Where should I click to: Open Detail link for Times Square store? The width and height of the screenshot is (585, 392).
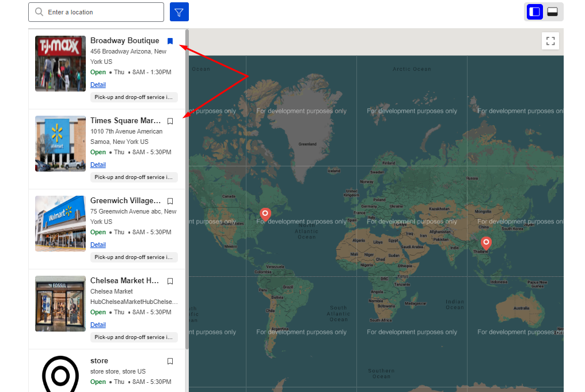coord(98,165)
